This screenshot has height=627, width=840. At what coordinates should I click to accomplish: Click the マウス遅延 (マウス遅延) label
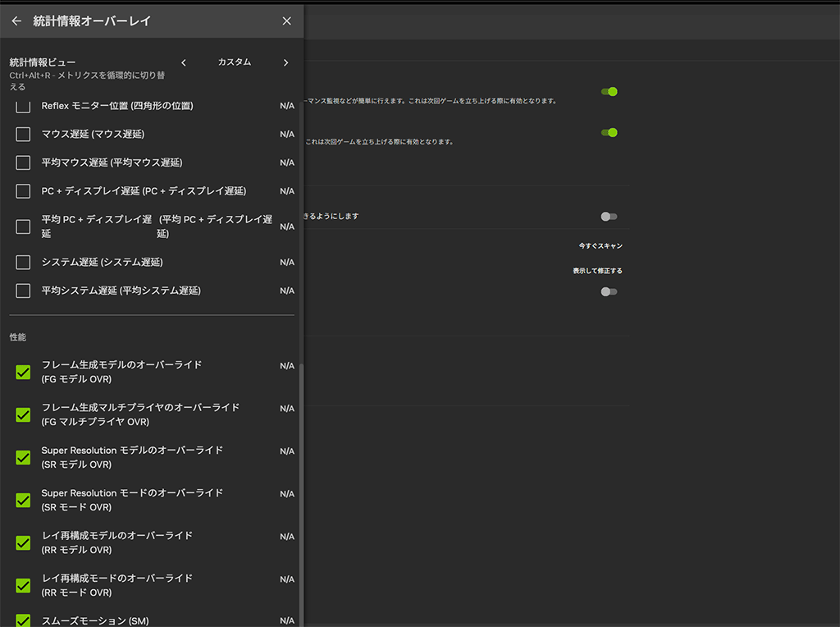pos(94,134)
